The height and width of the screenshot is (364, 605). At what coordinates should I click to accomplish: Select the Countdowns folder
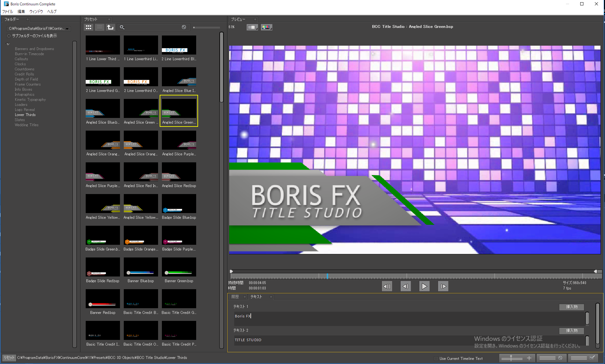point(24,69)
